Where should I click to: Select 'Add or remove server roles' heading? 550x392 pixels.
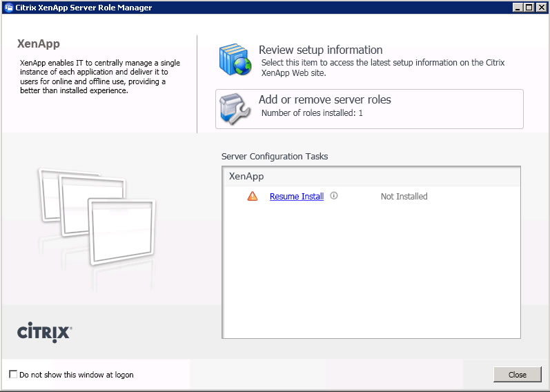click(x=324, y=100)
